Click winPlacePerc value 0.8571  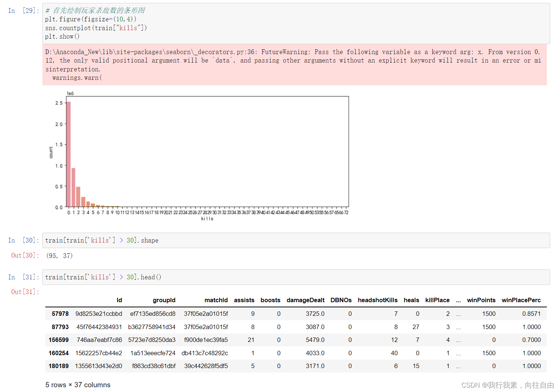(531, 314)
